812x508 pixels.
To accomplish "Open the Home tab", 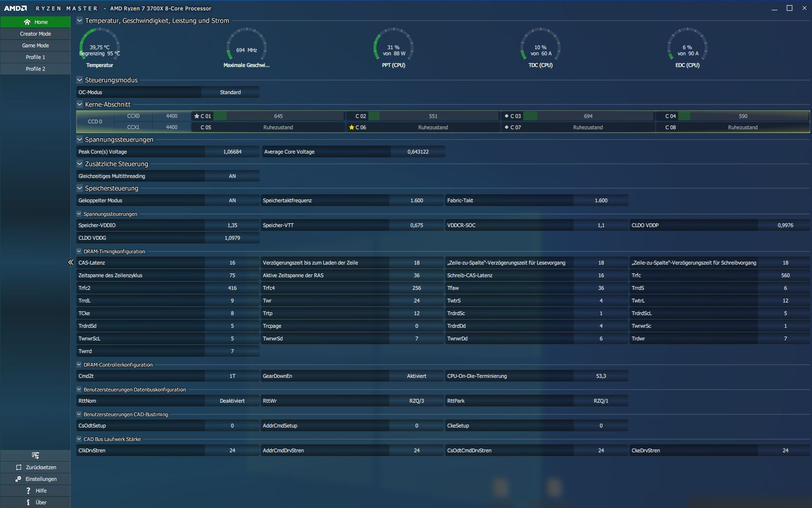I will point(36,22).
